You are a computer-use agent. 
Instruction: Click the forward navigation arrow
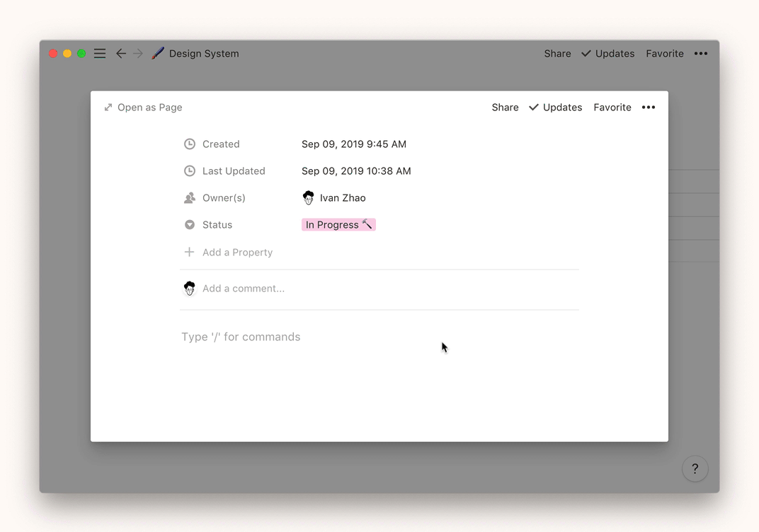[x=138, y=54]
